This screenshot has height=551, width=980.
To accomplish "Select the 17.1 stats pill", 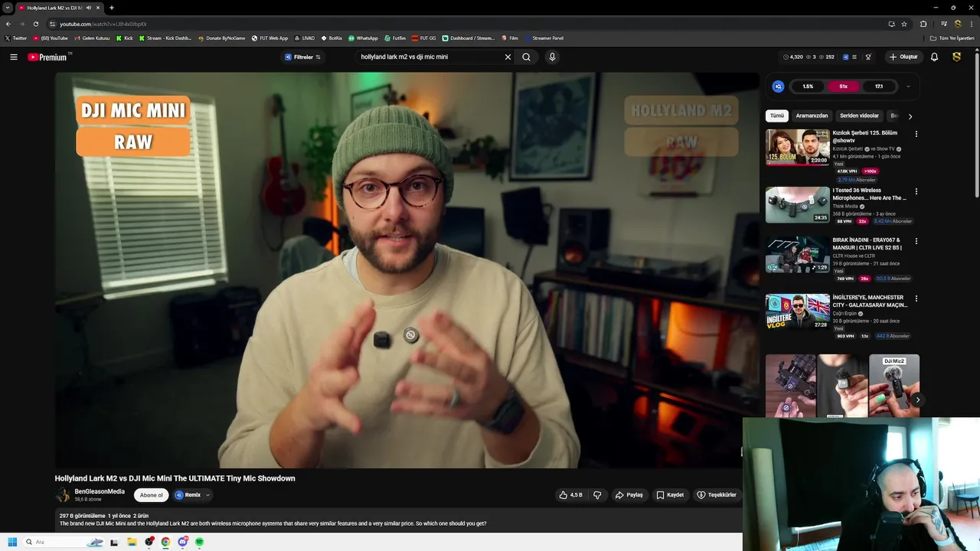I will click(x=879, y=86).
